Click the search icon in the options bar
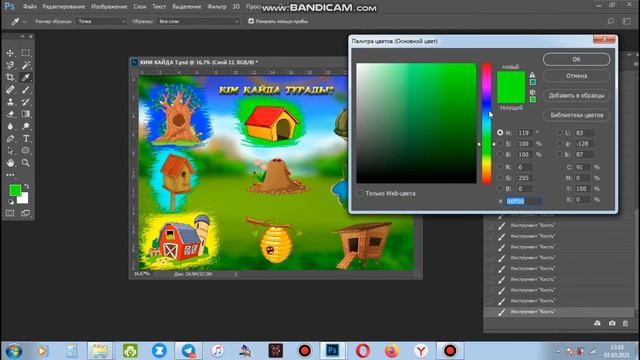Viewport: 640px width, 360px height. (x=611, y=21)
